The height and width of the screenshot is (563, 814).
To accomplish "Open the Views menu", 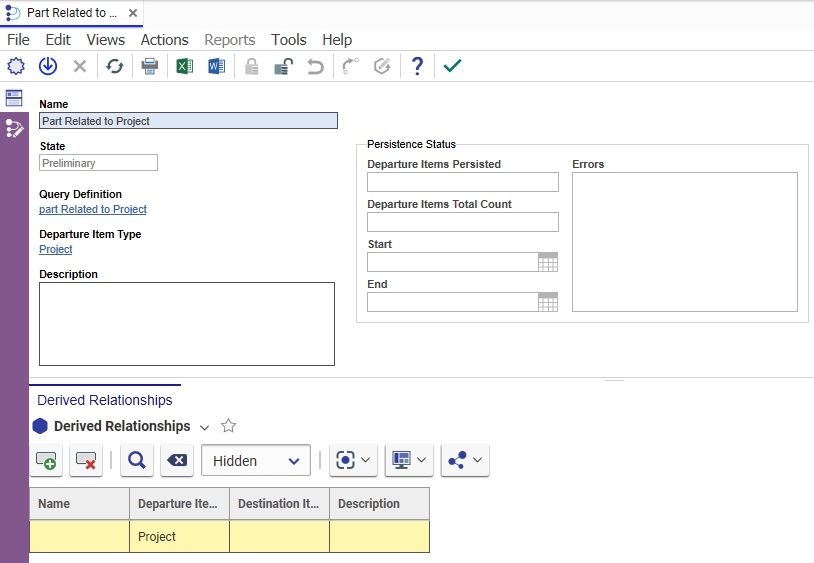I will click(x=106, y=40).
